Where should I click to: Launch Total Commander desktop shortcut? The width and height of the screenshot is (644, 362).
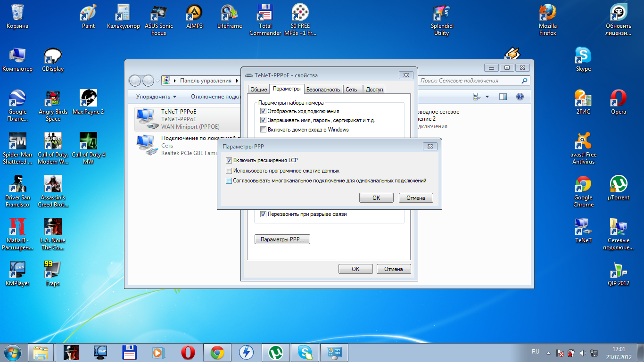point(265,20)
